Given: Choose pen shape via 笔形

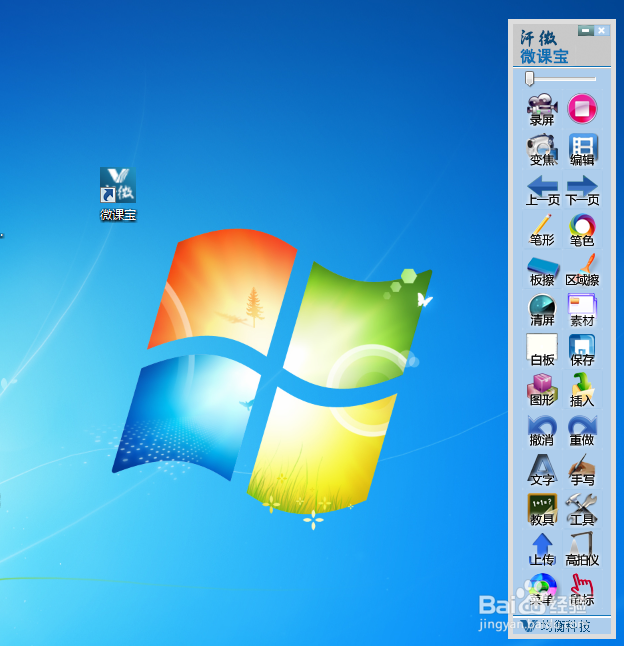Looking at the screenshot, I should (542, 229).
